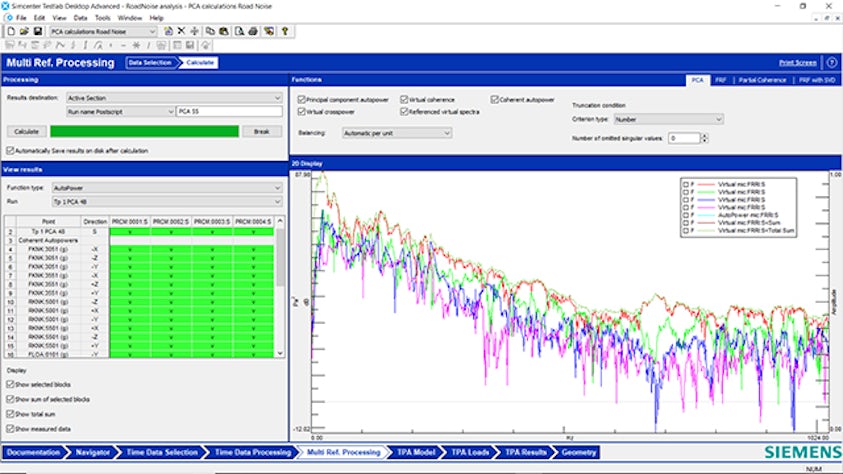
Task: Open PCA calculations Road Noise project dropdown
Action: coord(103,32)
